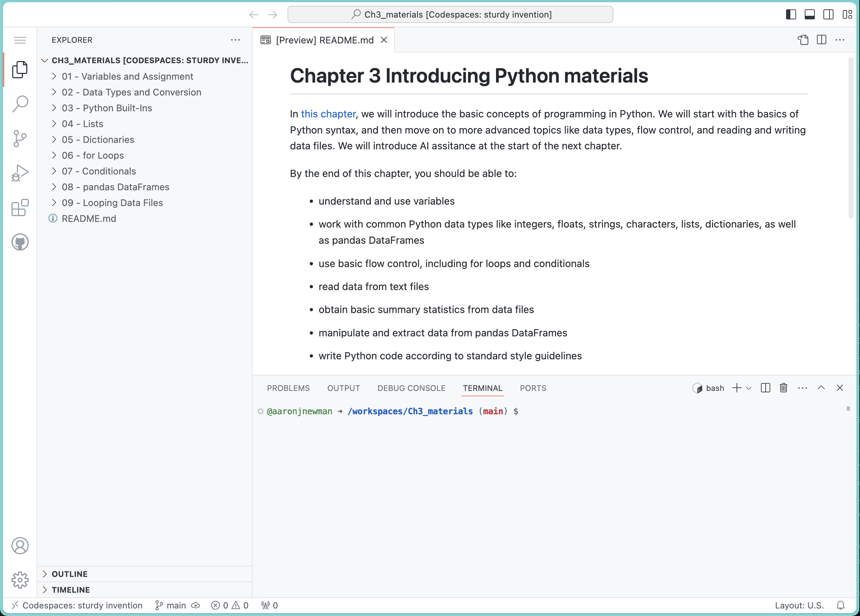860x616 pixels.
Task: Toggle primary sidebar visibility in title bar
Action: [x=791, y=14]
